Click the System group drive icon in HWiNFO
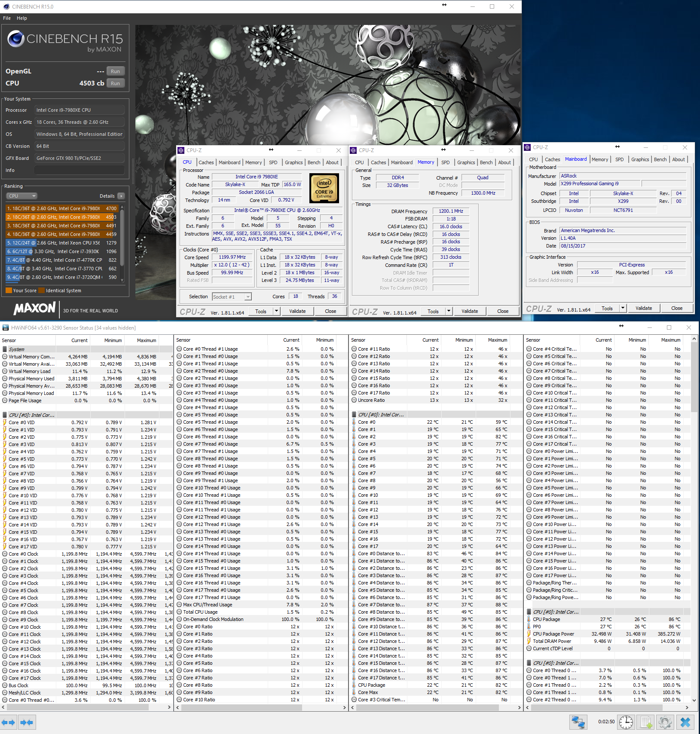This screenshot has width=700, height=734. tap(5, 349)
